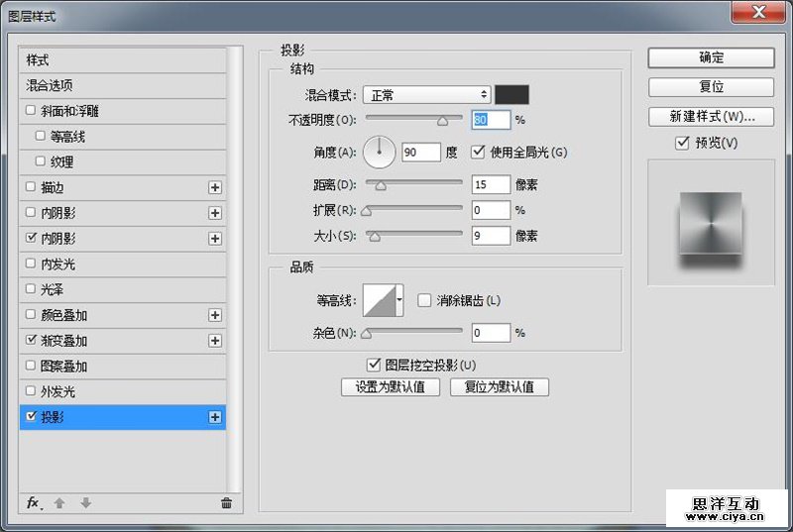Click the 等高线 contour thumbnail
793x532 pixels.
point(380,300)
